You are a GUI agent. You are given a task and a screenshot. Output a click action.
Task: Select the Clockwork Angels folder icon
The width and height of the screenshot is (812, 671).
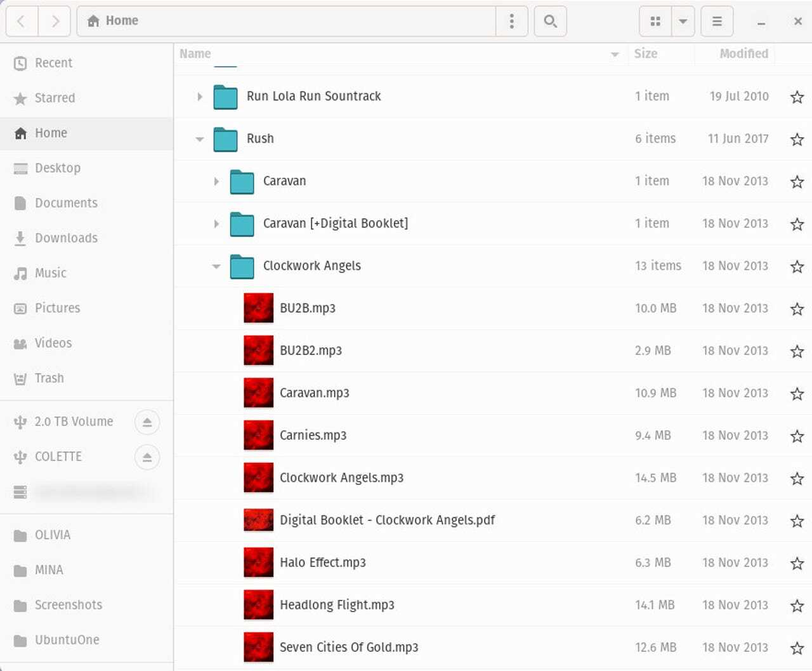click(242, 267)
